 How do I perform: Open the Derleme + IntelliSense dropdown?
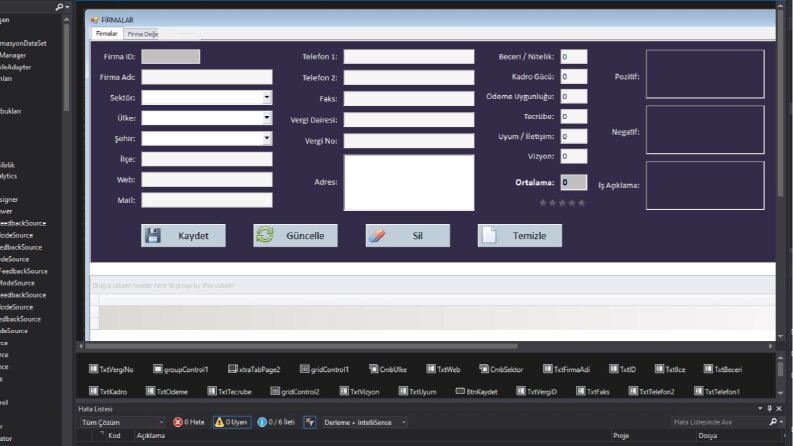click(364, 422)
